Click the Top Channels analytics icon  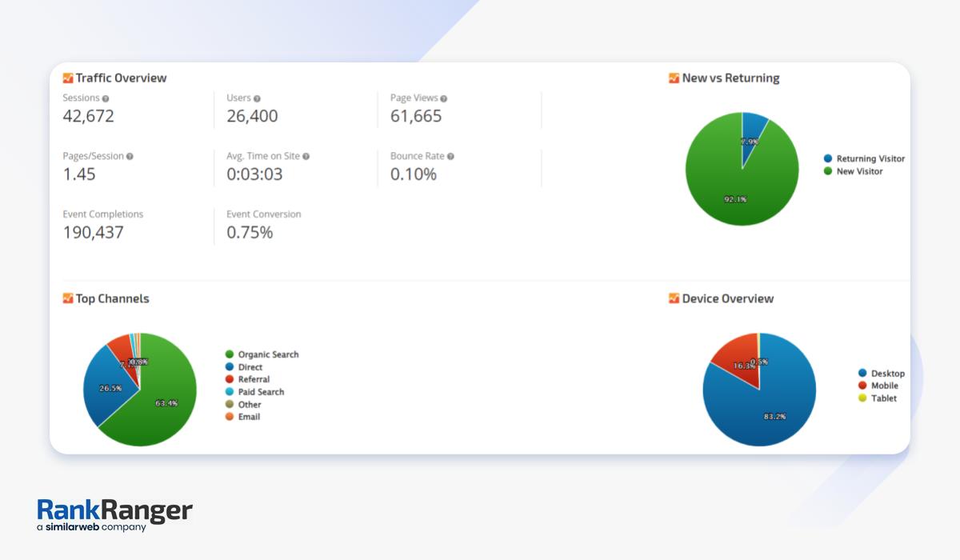(68, 298)
